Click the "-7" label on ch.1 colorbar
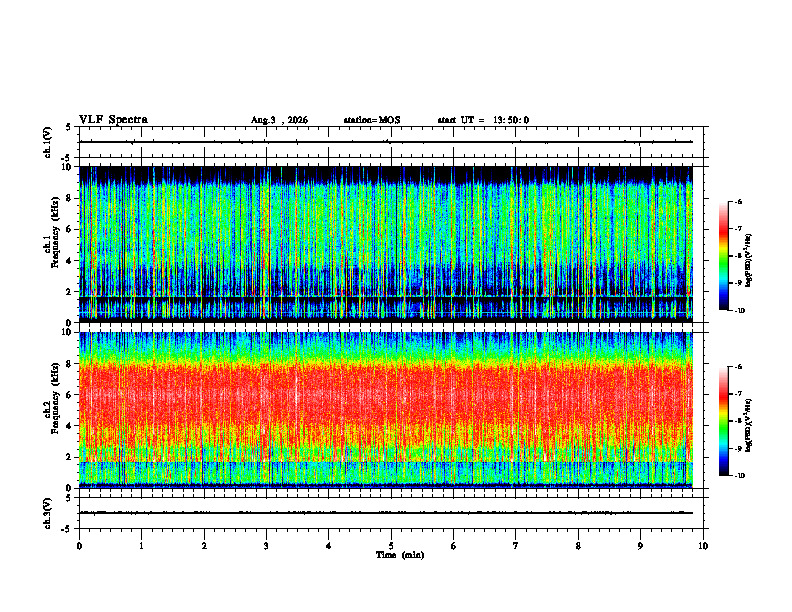The image size is (792, 612). tap(738, 229)
